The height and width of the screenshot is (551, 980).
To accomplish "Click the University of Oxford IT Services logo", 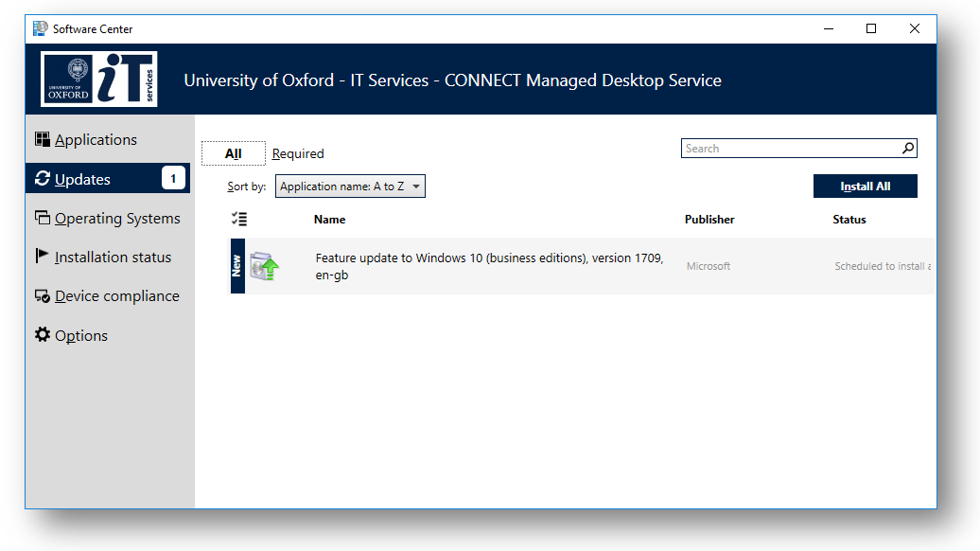I will (x=99, y=80).
